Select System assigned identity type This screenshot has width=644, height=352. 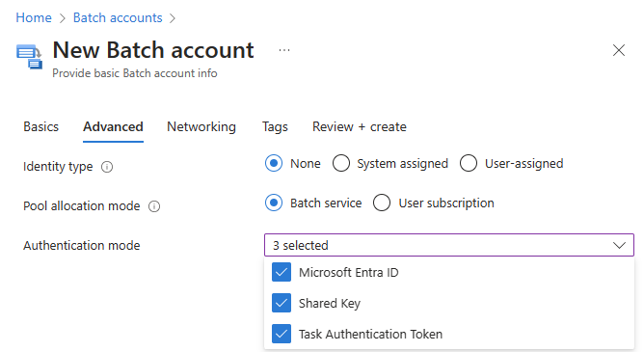click(x=341, y=164)
